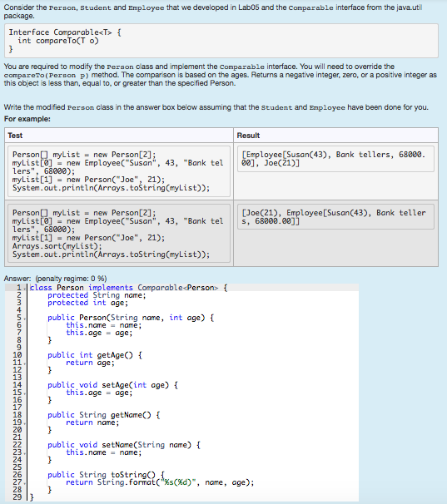
Task: Click gutter line number 13
Action: pyautogui.click(x=17, y=378)
